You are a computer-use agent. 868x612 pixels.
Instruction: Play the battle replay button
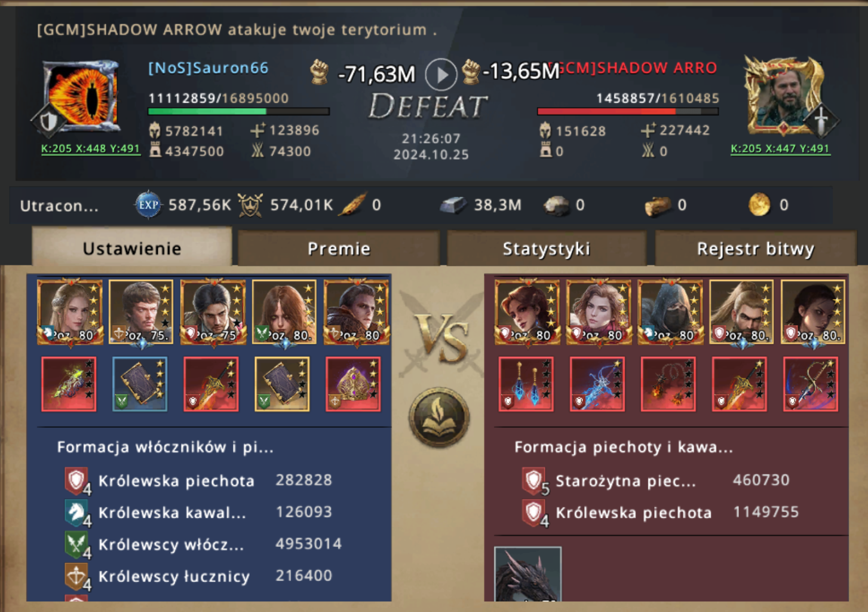tap(441, 75)
